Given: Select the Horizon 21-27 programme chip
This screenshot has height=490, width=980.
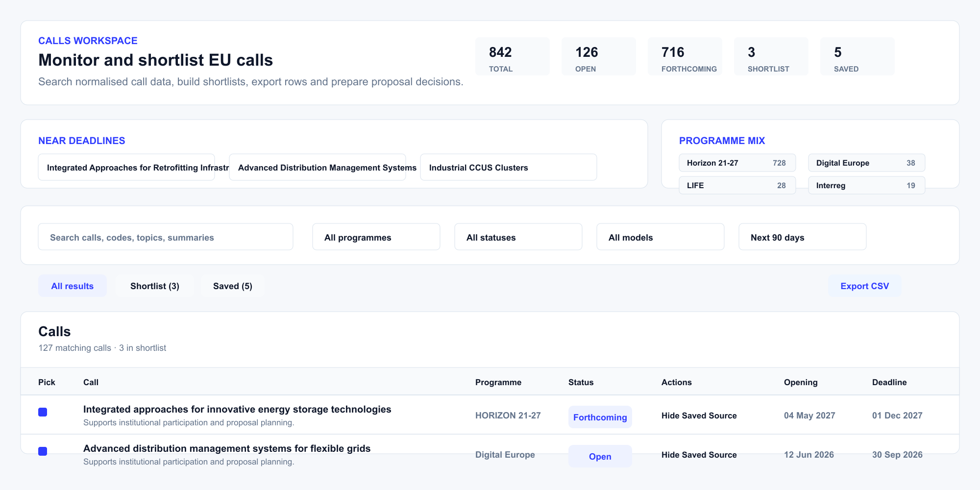Looking at the screenshot, I should point(737,163).
